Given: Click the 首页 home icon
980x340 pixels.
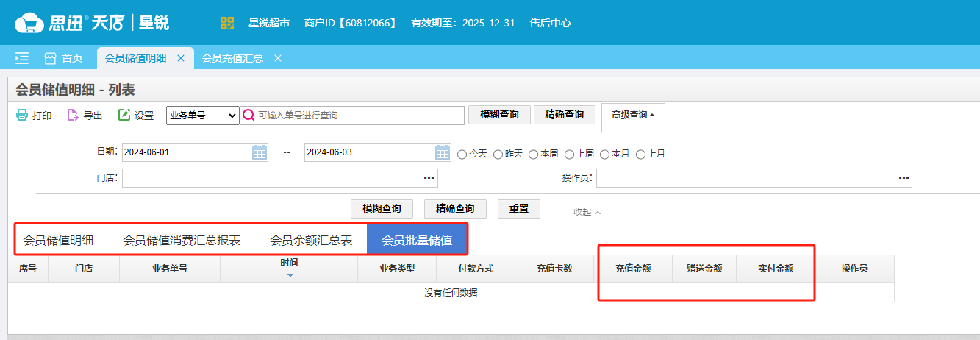Looking at the screenshot, I should pyautogui.click(x=51, y=58).
